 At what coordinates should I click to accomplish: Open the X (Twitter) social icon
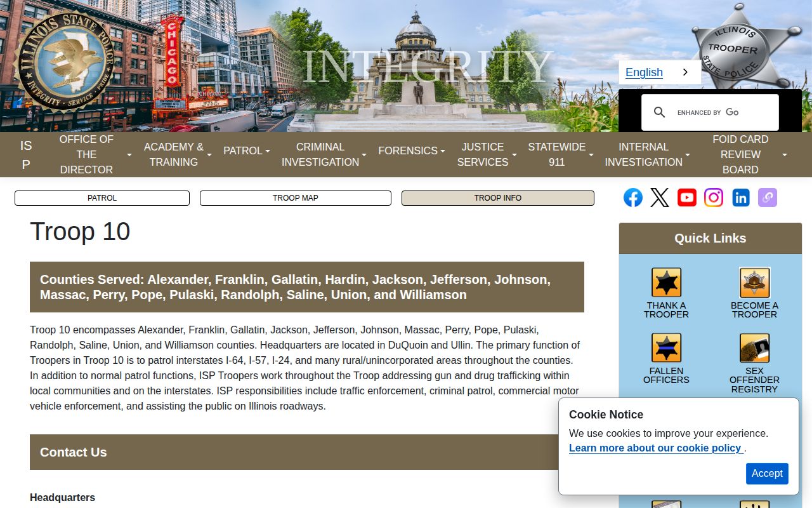point(660,197)
